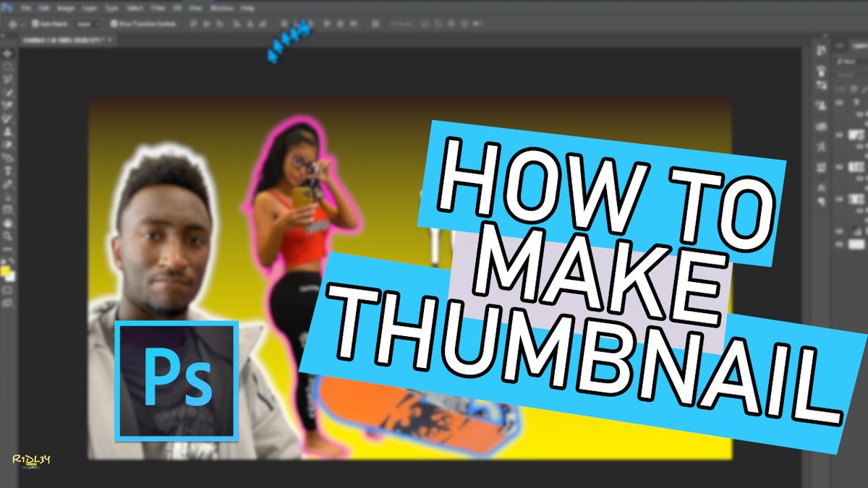Select the Clone Stamp tool

tap(8, 132)
